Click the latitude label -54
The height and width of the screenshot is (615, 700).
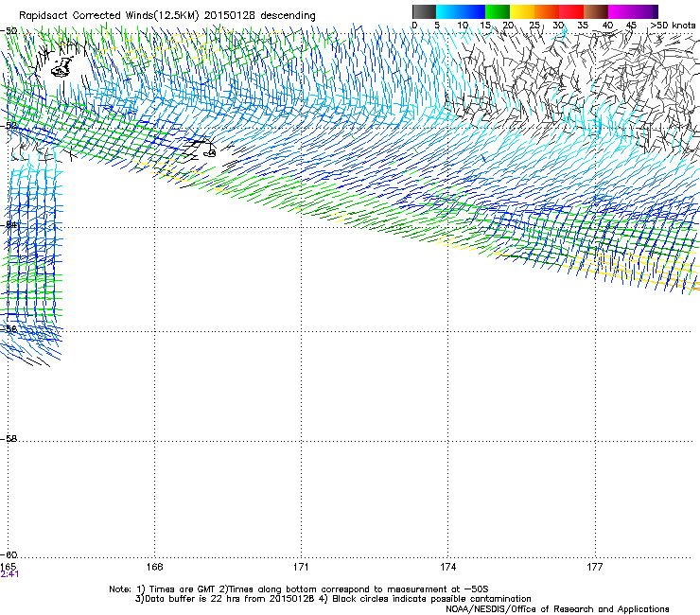click(x=9, y=224)
